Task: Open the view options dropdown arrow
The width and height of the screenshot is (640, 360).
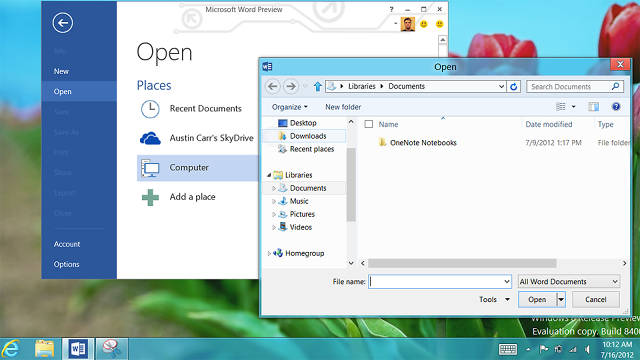Action: tap(573, 107)
